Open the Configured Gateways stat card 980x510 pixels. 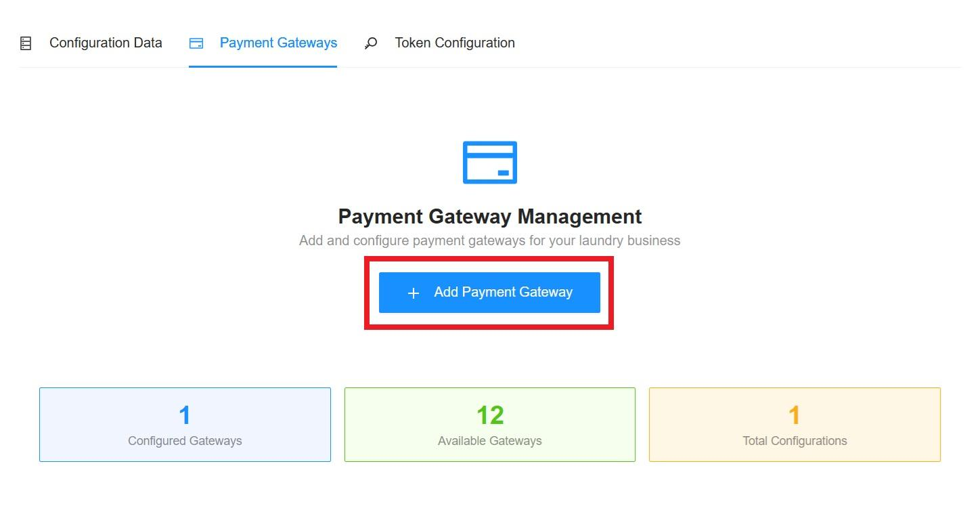tap(185, 425)
